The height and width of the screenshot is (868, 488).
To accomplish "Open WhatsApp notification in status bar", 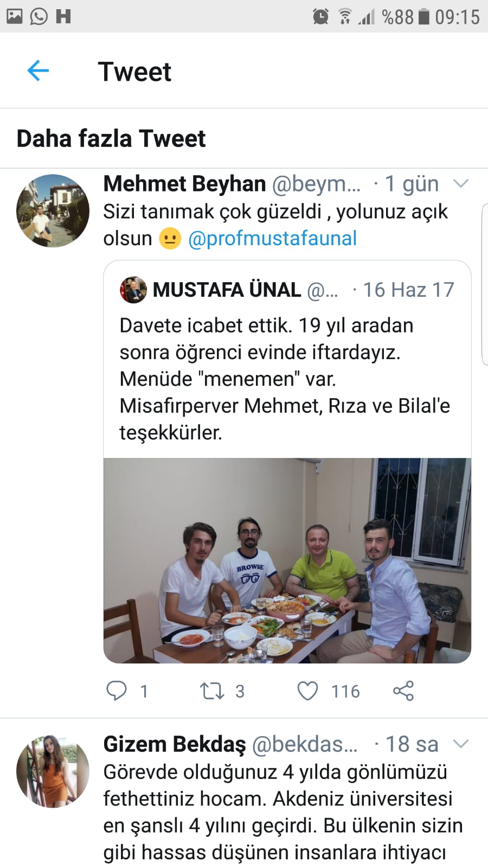I will pos(38,16).
